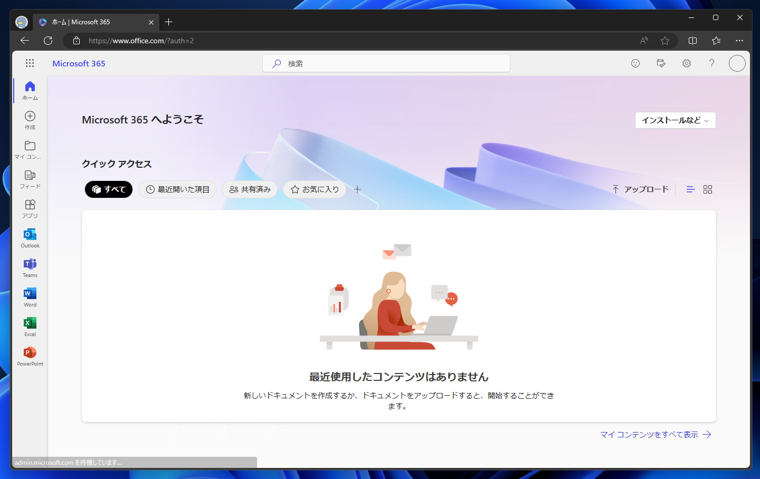Open the settings gear in Microsoft 365 header

click(x=686, y=63)
